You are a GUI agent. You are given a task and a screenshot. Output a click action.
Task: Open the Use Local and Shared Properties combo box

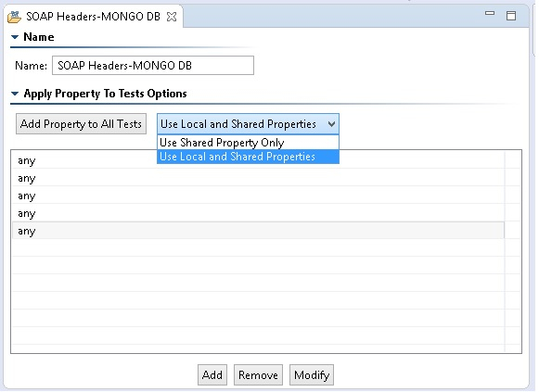(x=248, y=124)
